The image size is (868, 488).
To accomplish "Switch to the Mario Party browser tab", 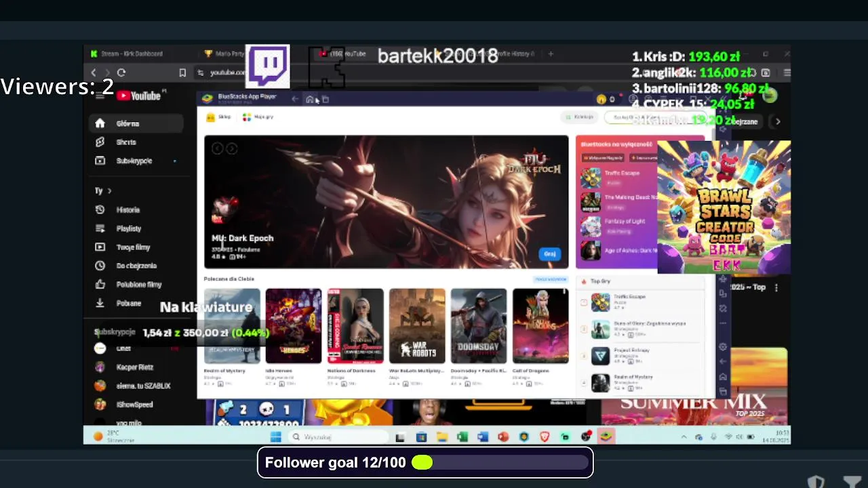I will tap(224, 54).
